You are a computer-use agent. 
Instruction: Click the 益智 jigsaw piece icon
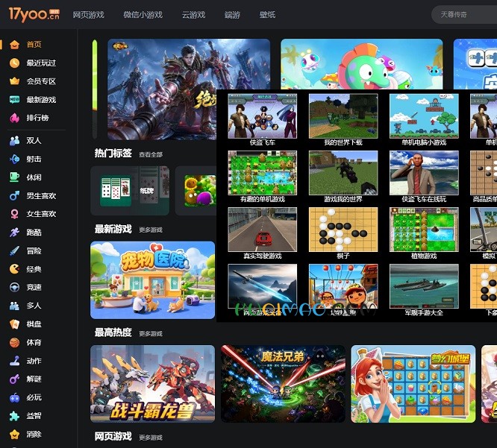point(14,416)
